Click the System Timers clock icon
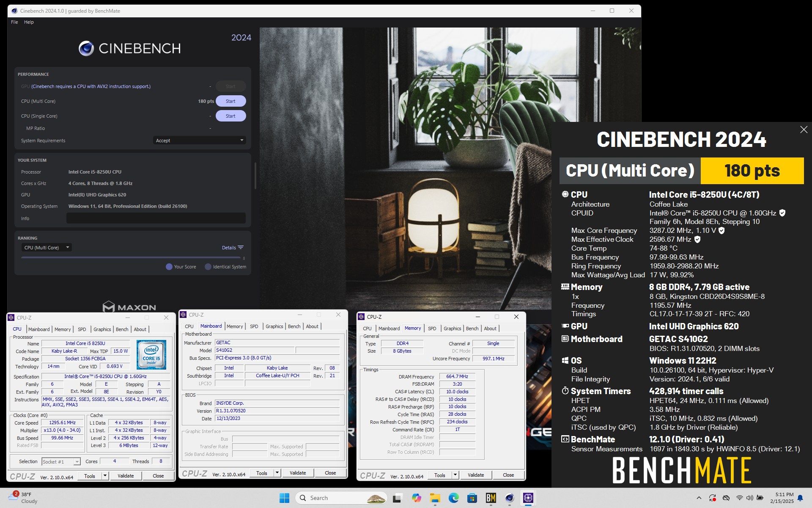Screen dimensions: 812x508 [x=565, y=391]
